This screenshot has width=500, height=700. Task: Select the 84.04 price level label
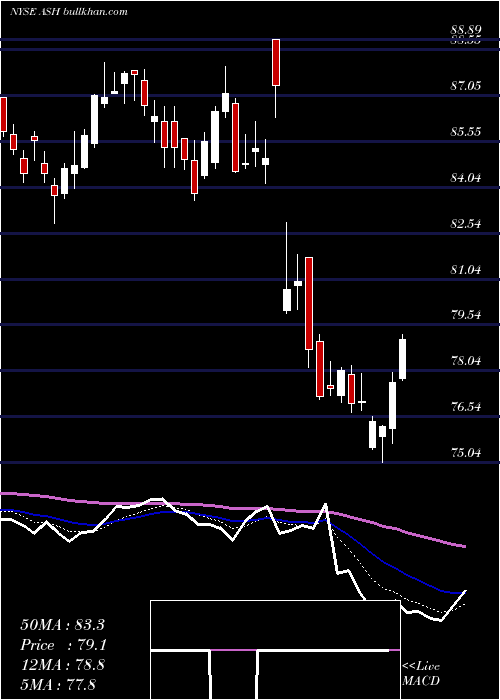(466, 178)
